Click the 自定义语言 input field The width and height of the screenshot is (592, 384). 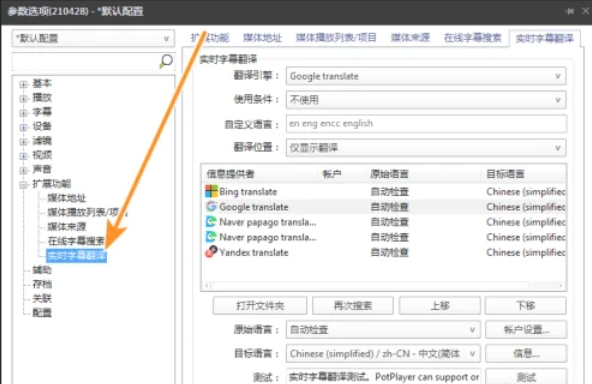tap(426, 124)
